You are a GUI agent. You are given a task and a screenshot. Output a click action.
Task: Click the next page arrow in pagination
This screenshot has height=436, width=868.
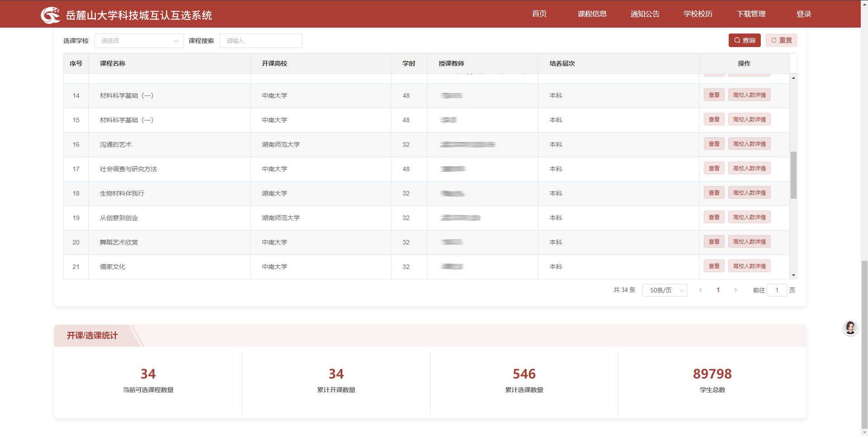click(x=735, y=290)
